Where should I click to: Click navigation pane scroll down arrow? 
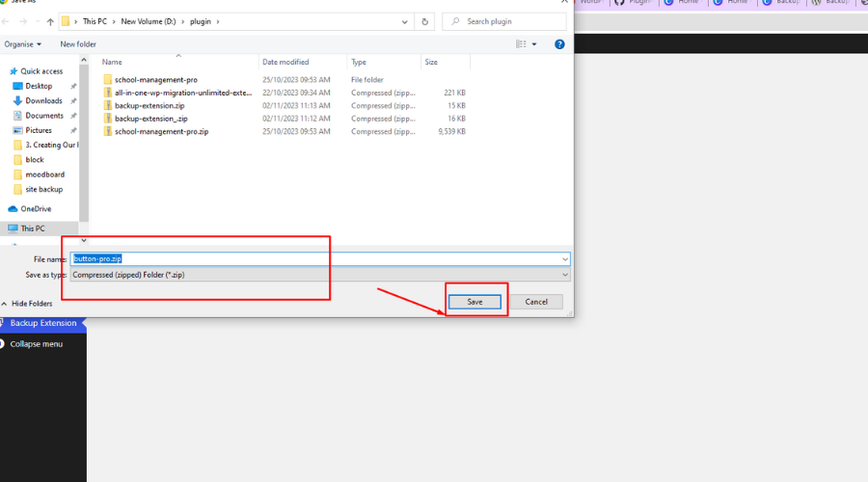[x=84, y=240]
